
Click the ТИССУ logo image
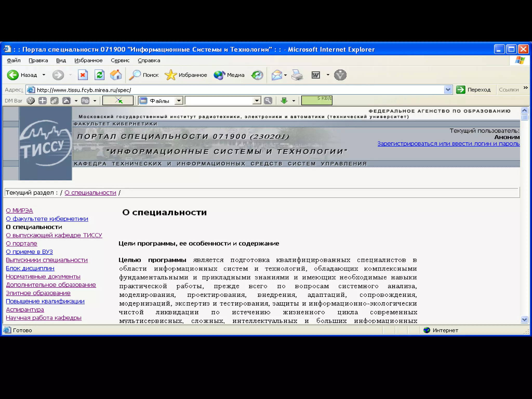click(45, 144)
